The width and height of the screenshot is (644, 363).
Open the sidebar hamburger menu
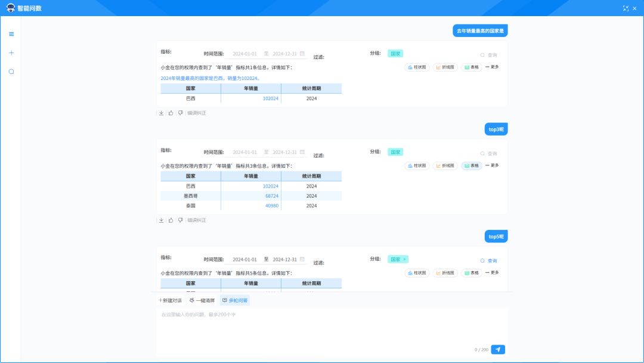click(11, 34)
